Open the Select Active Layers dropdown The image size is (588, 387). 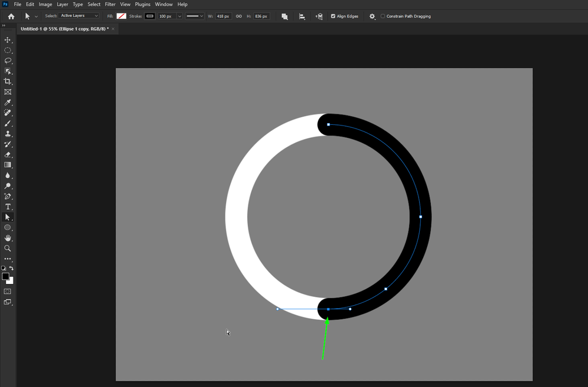click(79, 16)
